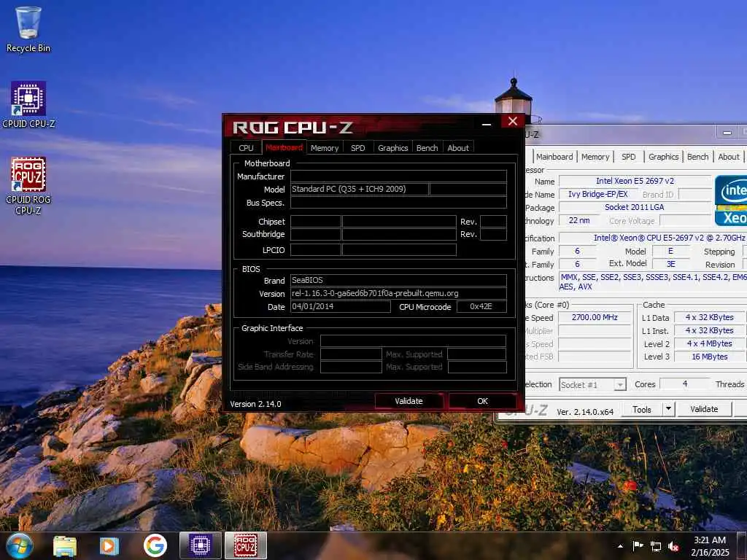Viewport: 747px width, 560px height.
Task: Click the BIOS Version field text
Action: pos(398,293)
